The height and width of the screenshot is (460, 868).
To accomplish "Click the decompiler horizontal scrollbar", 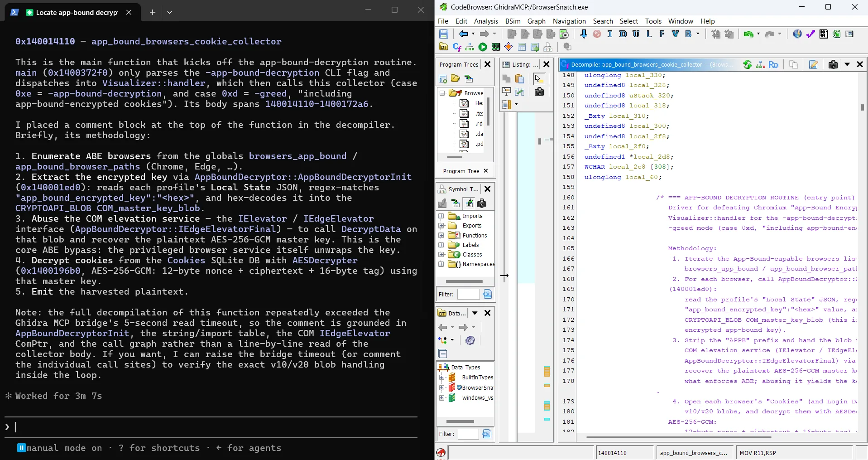I will pyautogui.click(x=678, y=437).
